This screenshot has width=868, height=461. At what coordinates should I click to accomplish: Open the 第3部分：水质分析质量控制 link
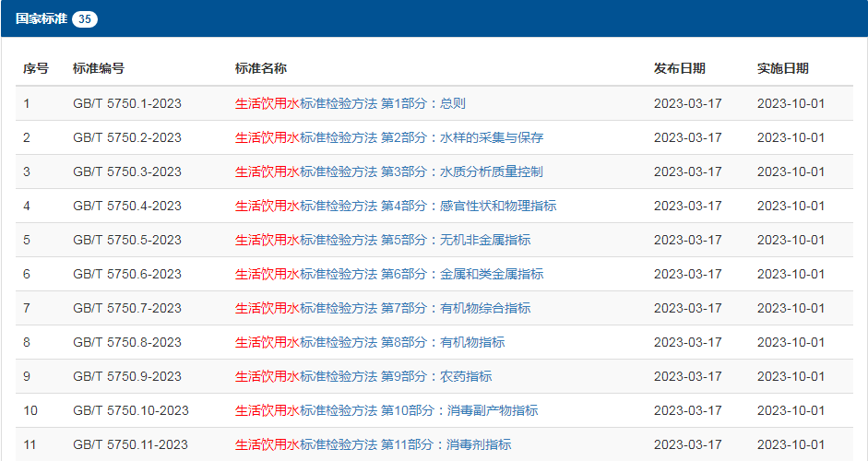(389, 171)
